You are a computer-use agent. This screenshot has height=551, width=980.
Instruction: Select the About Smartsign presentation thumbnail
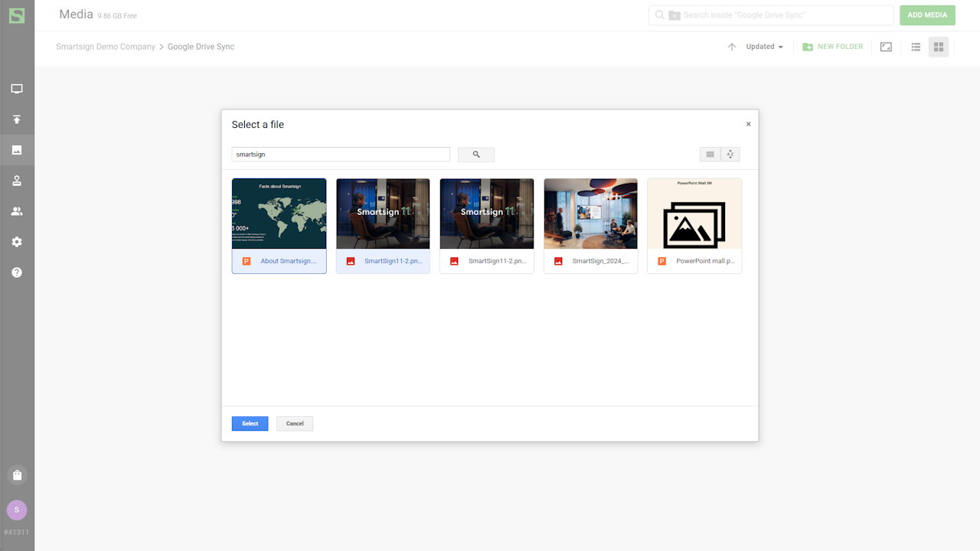pyautogui.click(x=279, y=214)
